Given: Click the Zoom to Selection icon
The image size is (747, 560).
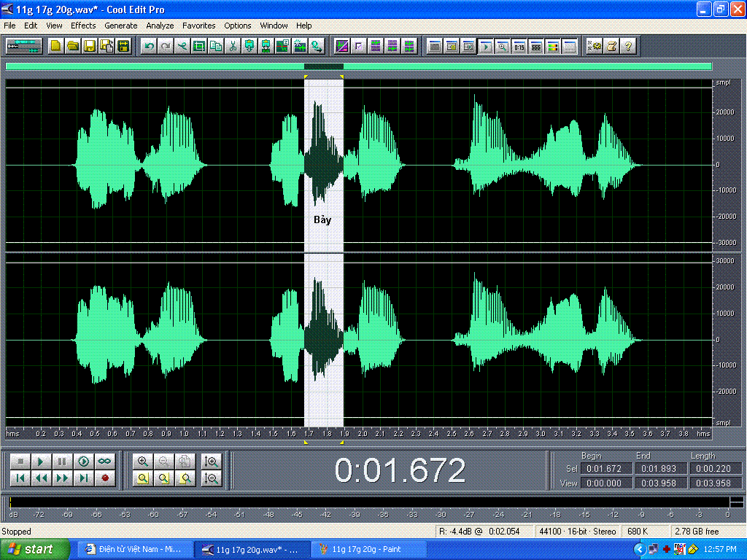Looking at the screenshot, I should [x=142, y=478].
